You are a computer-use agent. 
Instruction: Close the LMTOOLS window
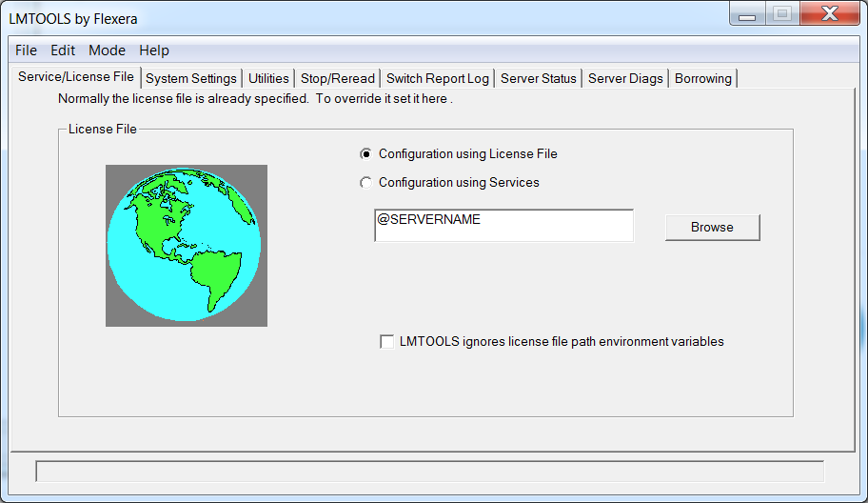click(x=830, y=14)
